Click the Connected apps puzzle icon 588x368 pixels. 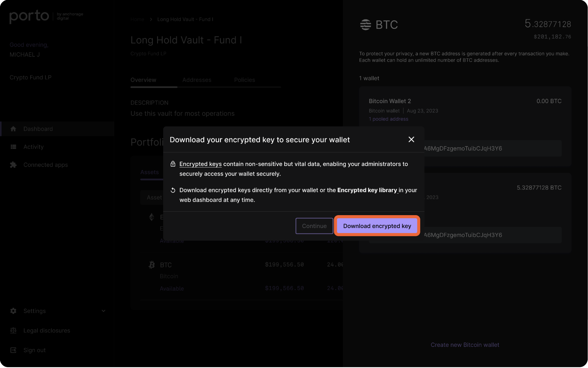[x=13, y=165]
